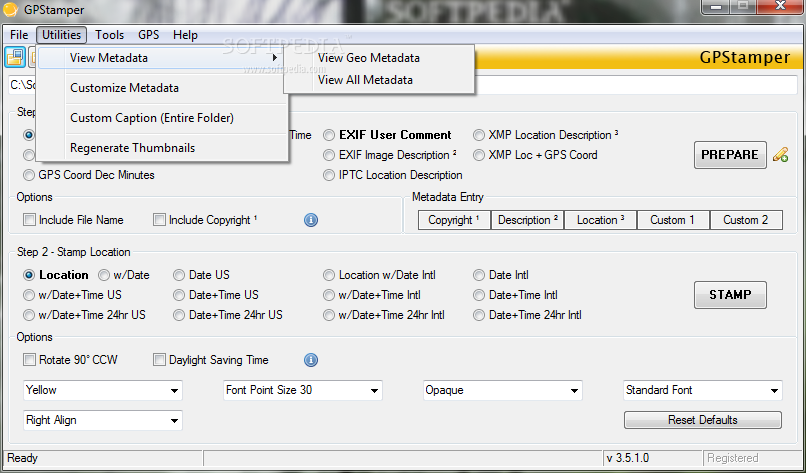
Task: Click the pencil edit icon beside PREPARE
Action: pyautogui.click(x=780, y=155)
